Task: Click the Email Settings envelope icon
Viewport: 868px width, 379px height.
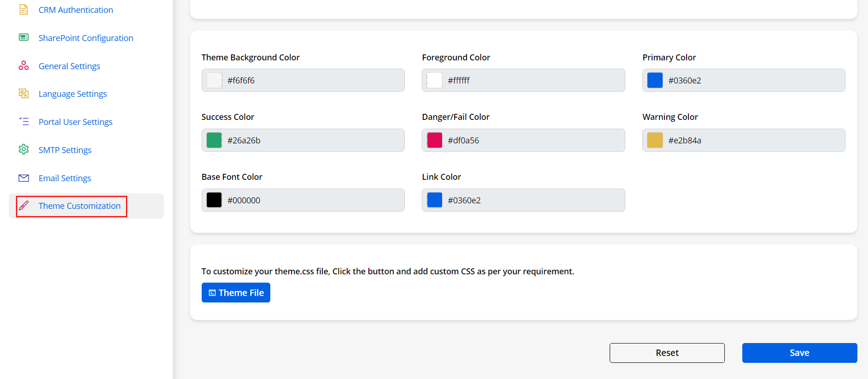Action: pos(23,178)
